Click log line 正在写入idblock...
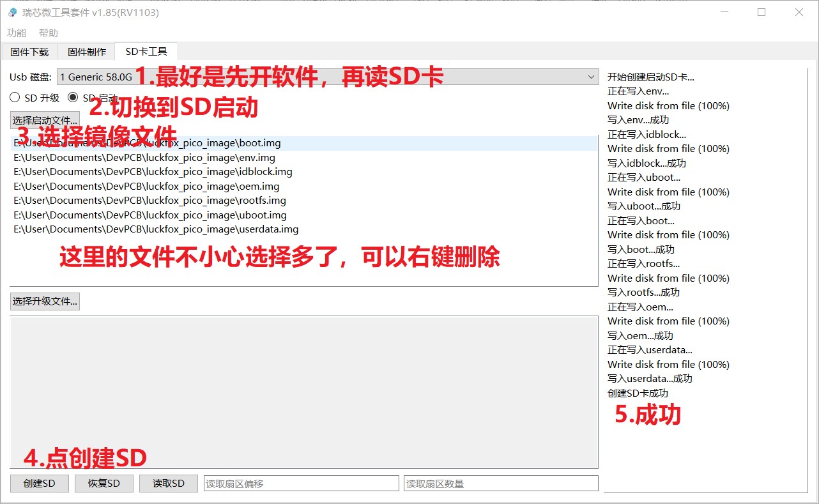The width and height of the screenshot is (819, 504). [647, 135]
